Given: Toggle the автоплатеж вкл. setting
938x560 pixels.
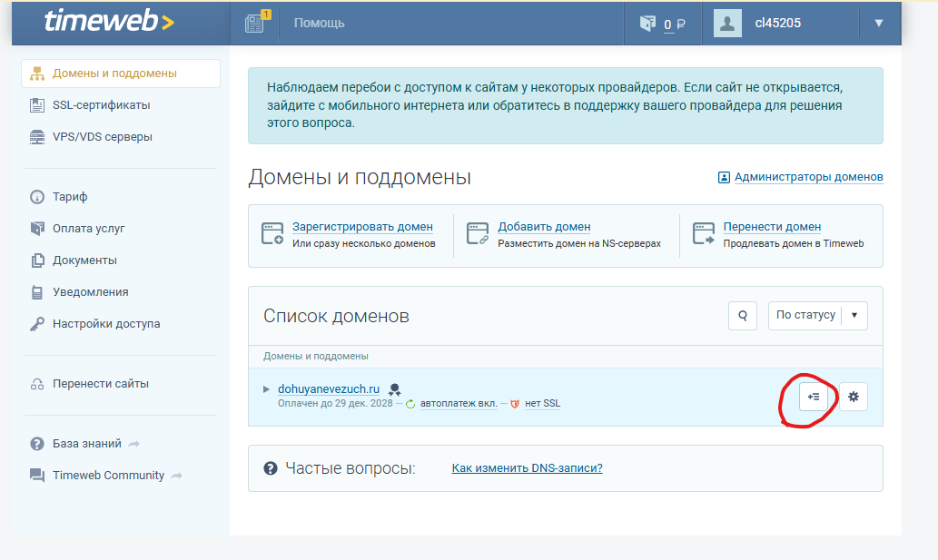Looking at the screenshot, I should point(458,404).
